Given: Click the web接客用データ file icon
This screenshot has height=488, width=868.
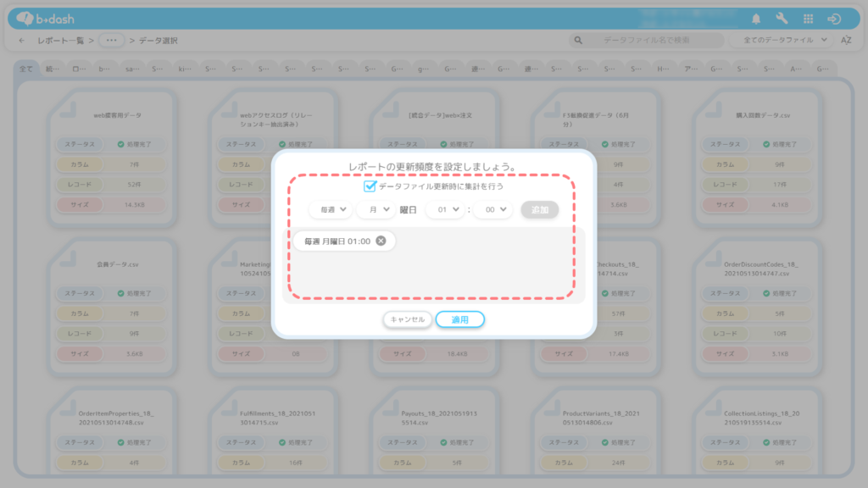Looking at the screenshot, I should coord(68,109).
